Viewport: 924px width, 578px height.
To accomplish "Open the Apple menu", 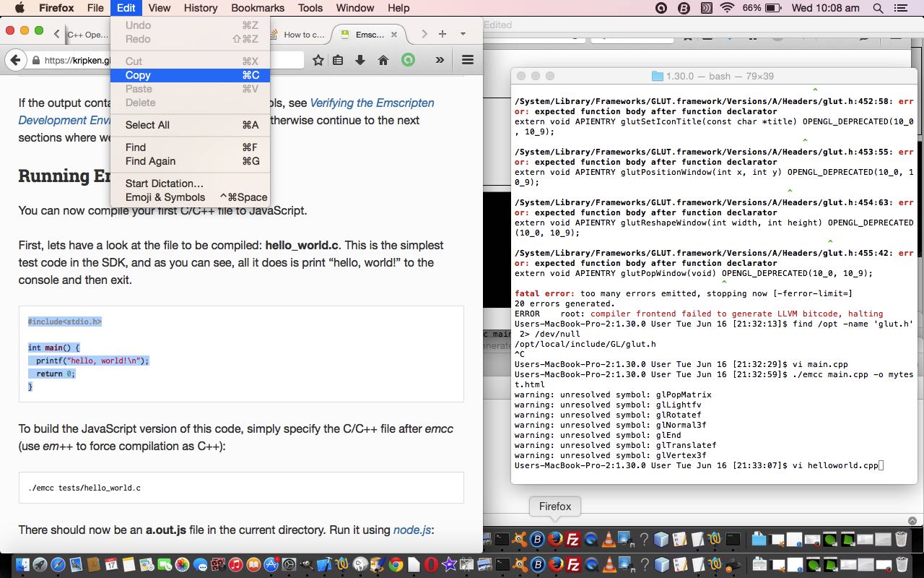I will 19,8.
